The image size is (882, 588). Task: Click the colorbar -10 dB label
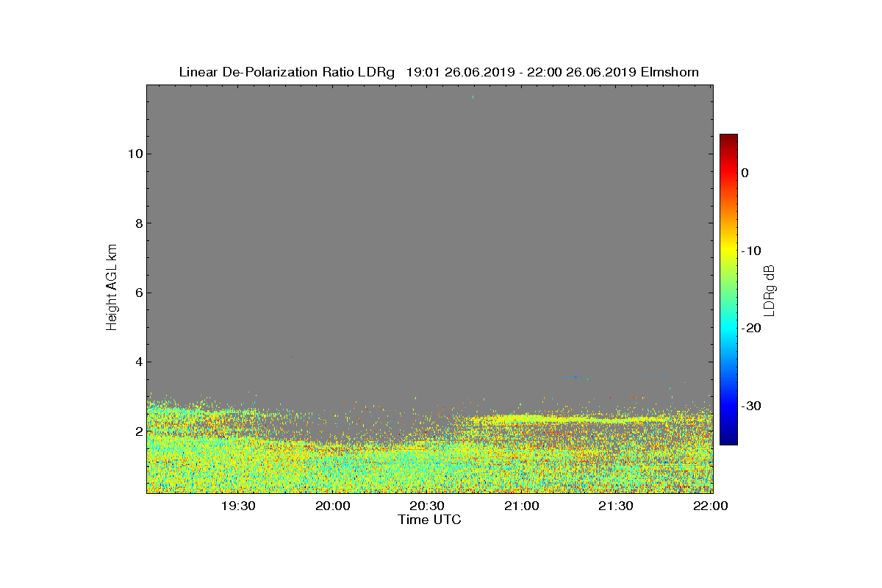(x=751, y=251)
